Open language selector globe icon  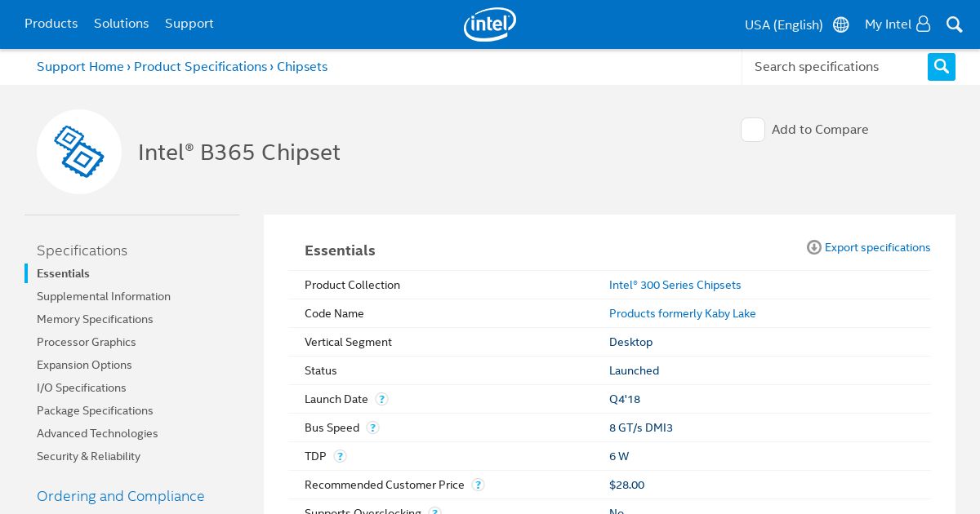pyautogui.click(x=841, y=24)
